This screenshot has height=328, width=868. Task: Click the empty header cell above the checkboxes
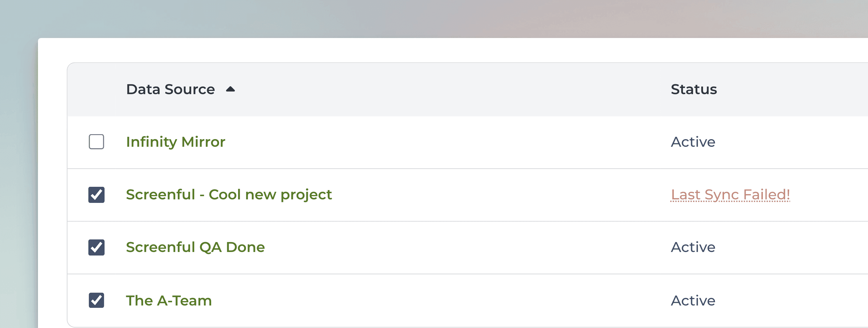[96, 89]
